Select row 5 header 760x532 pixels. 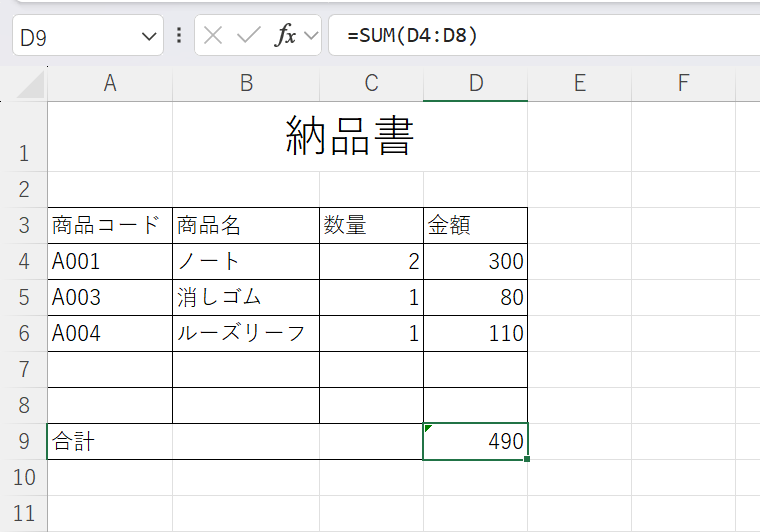pos(24,297)
